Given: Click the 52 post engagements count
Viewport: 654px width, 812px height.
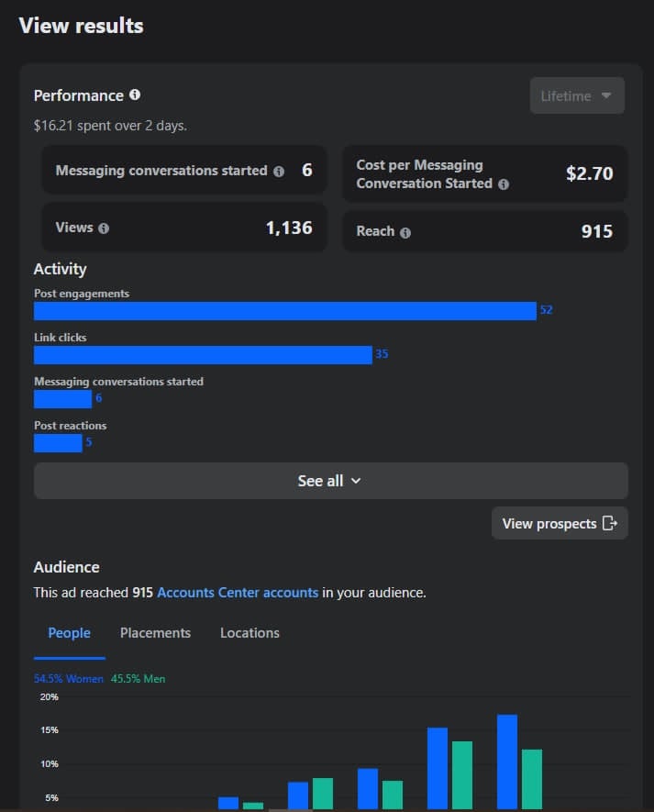Looking at the screenshot, I should pyautogui.click(x=547, y=310).
